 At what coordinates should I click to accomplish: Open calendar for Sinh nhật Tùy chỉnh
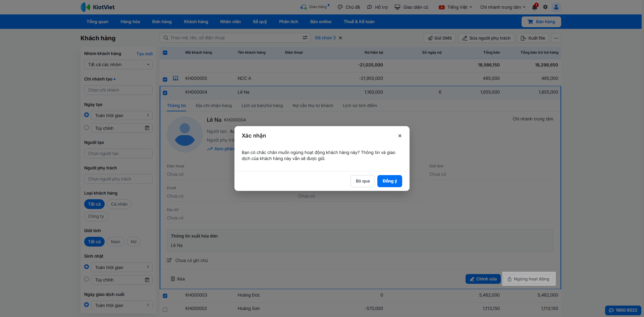[147, 280]
